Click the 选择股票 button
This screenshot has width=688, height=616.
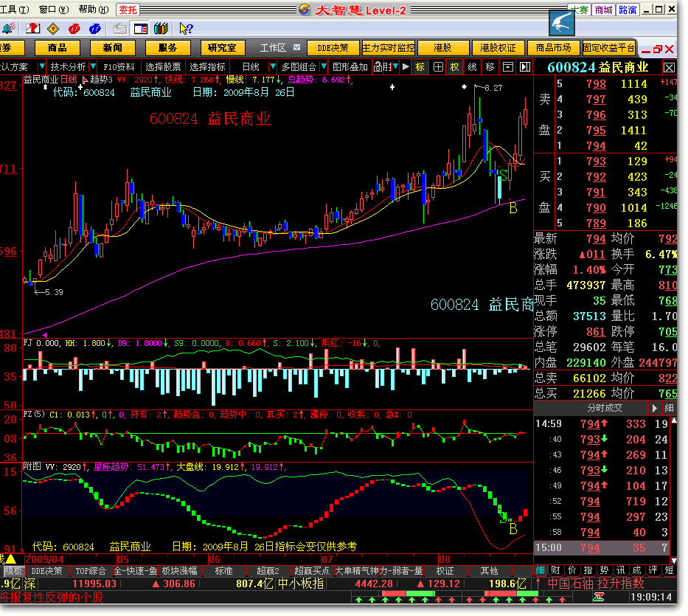coord(163,67)
